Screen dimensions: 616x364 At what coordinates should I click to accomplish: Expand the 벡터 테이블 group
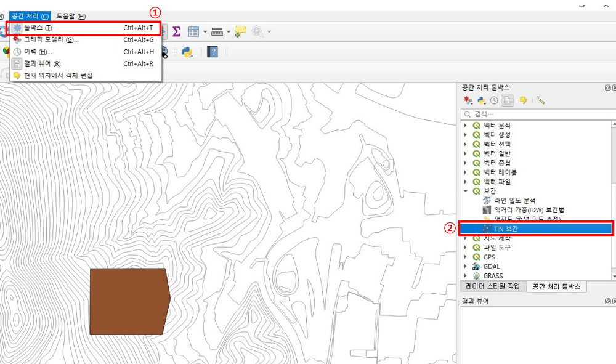[466, 172]
